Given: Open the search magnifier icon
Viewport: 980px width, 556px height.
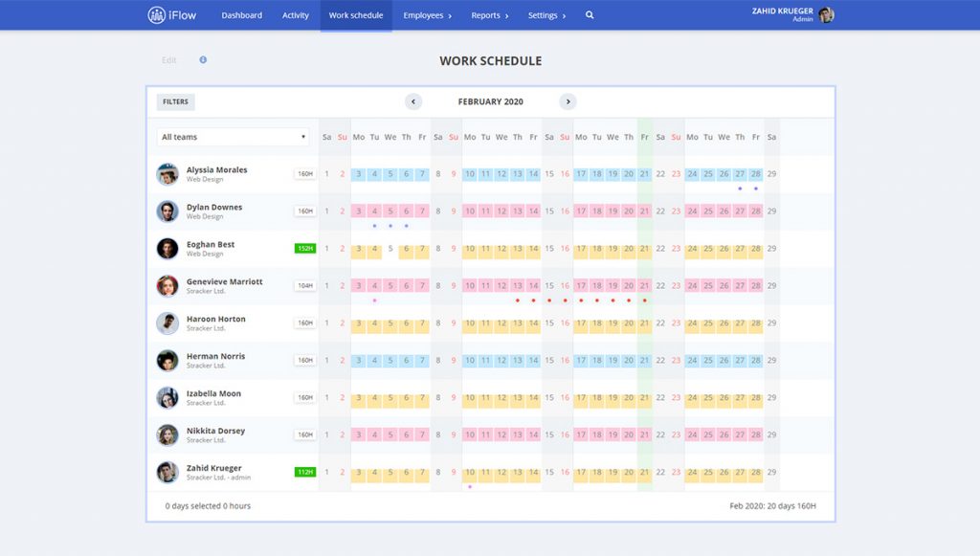Looking at the screenshot, I should coord(590,15).
